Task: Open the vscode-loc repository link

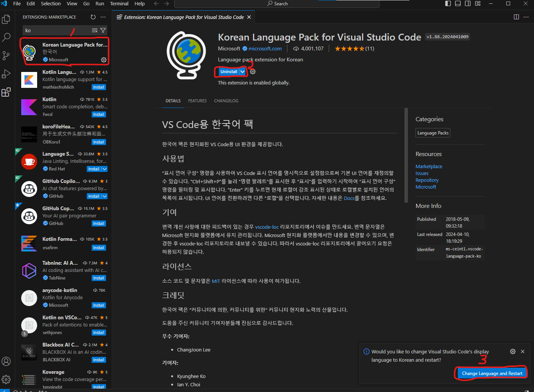Action: (x=267, y=227)
